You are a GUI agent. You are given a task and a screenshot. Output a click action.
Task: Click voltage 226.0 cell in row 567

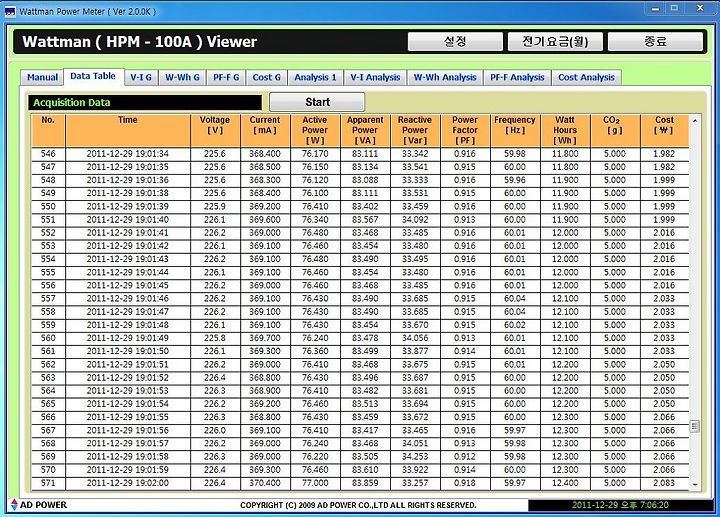coord(215,431)
